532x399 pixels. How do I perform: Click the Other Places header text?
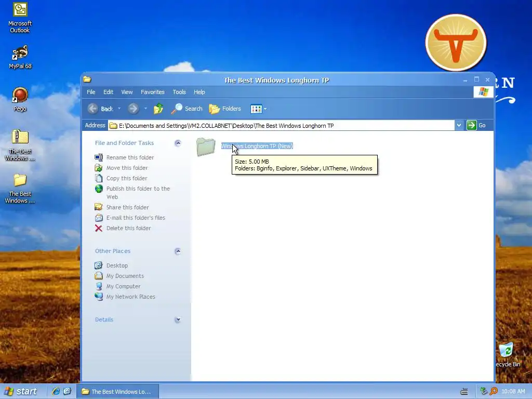tap(113, 251)
